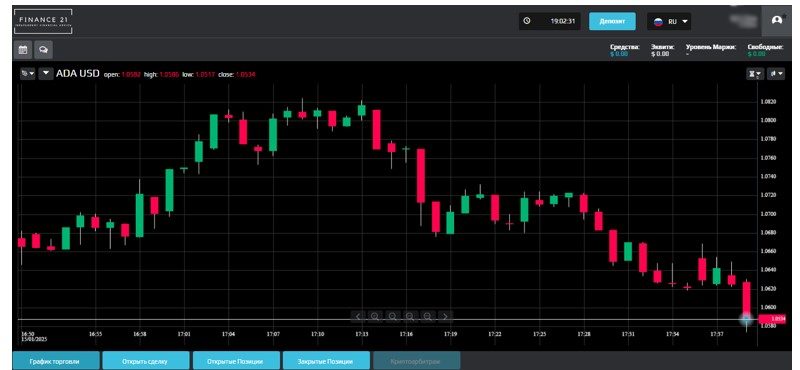Click the 17:01 time axis label

pos(184,334)
